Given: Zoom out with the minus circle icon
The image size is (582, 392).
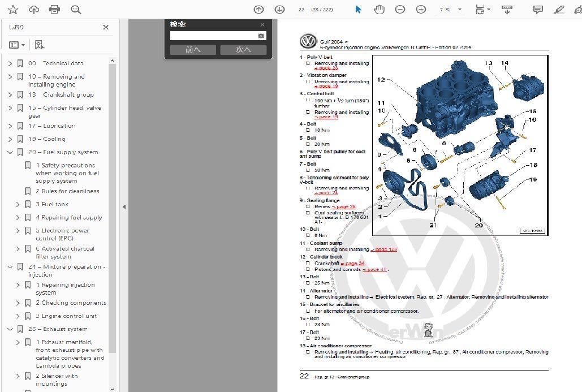Looking at the screenshot, I should pyautogui.click(x=400, y=9).
